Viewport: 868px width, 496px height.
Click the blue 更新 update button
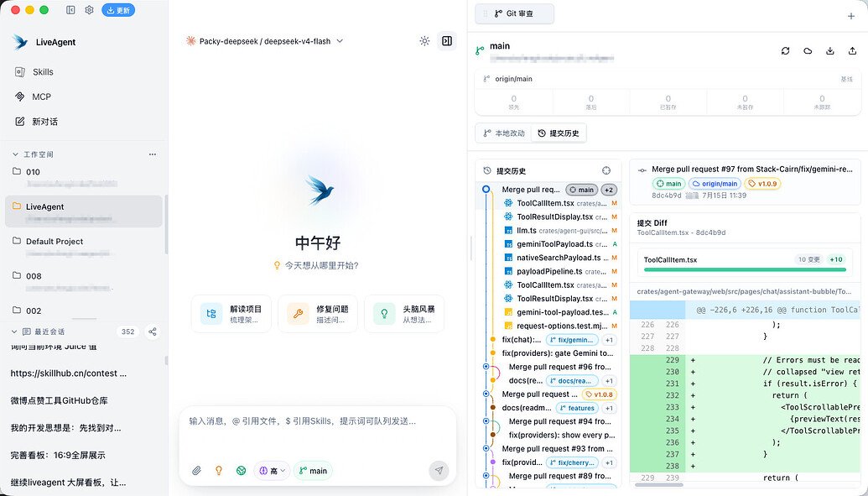[118, 10]
